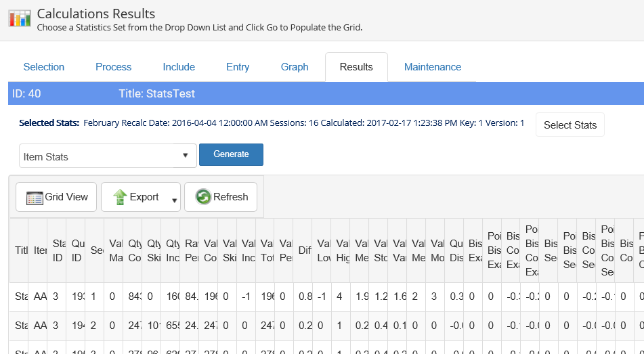Click the Qty Ski column header

coord(153,250)
